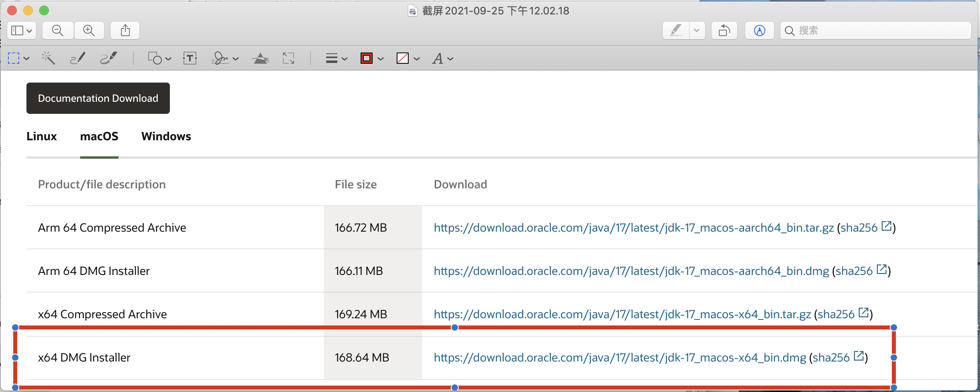Open the border color swatch picker
The height and width of the screenshot is (392, 980).
click(x=367, y=59)
